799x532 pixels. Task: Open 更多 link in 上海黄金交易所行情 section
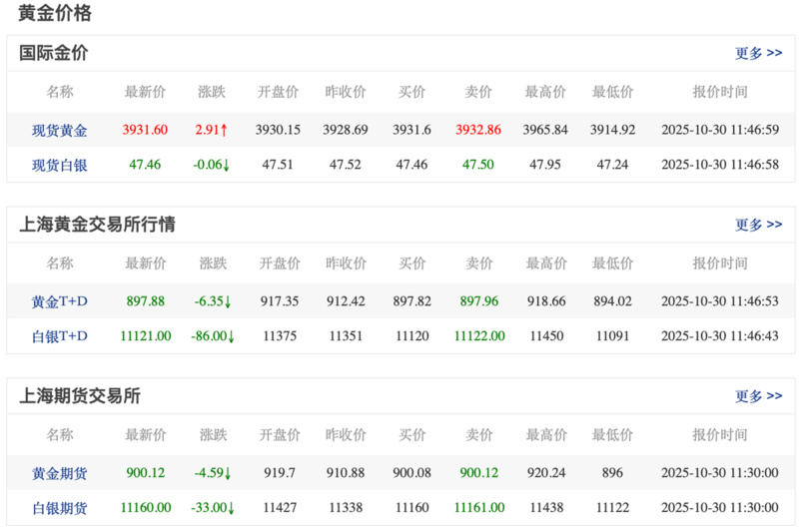coord(758,226)
